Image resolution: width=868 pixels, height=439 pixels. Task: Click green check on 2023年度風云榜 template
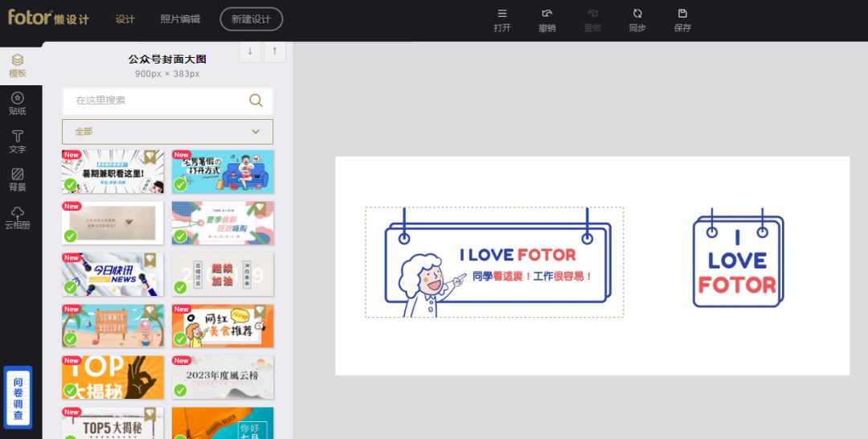(x=181, y=390)
